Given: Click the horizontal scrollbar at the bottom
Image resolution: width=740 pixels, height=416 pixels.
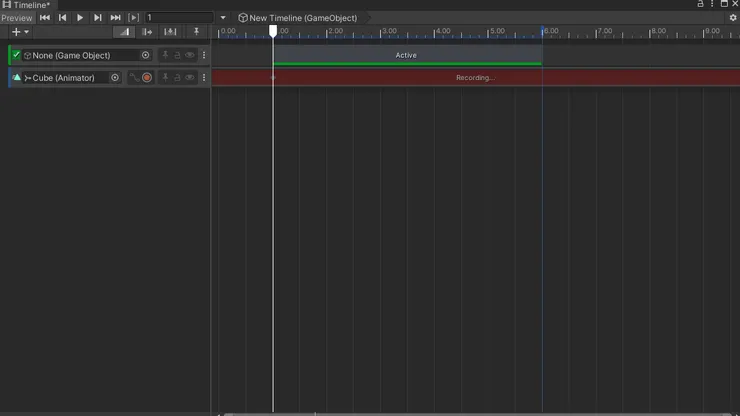Looking at the screenshot, I should [x=477, y=414].
